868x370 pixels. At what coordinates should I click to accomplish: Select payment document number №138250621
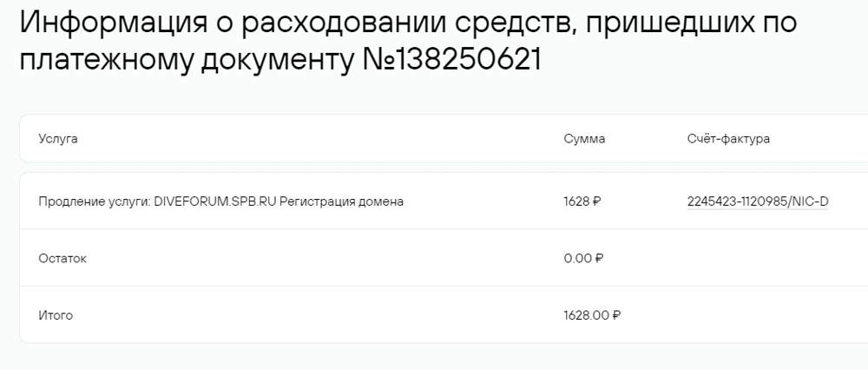(x=450, y=61)
